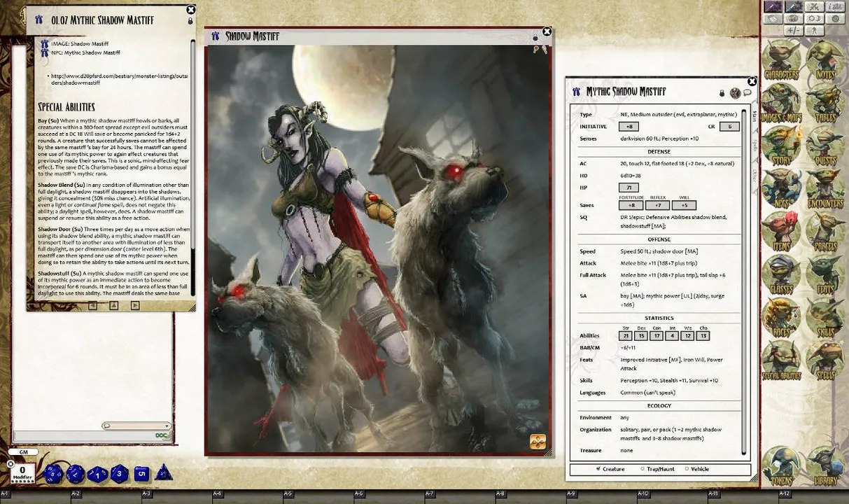Image resolution: width=849 pixels, height=504 pixels.
Task: Open the Items sidebar panel
Action: click(782, 232)
